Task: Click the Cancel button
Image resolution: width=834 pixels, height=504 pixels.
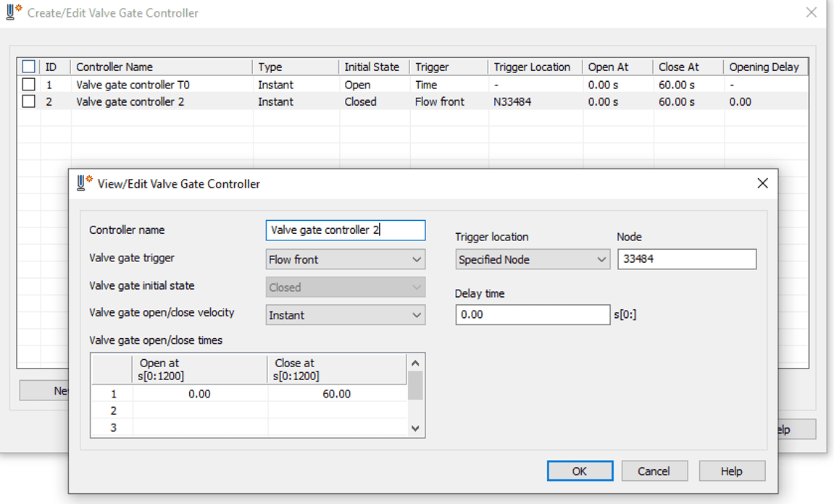Action: 654,471
